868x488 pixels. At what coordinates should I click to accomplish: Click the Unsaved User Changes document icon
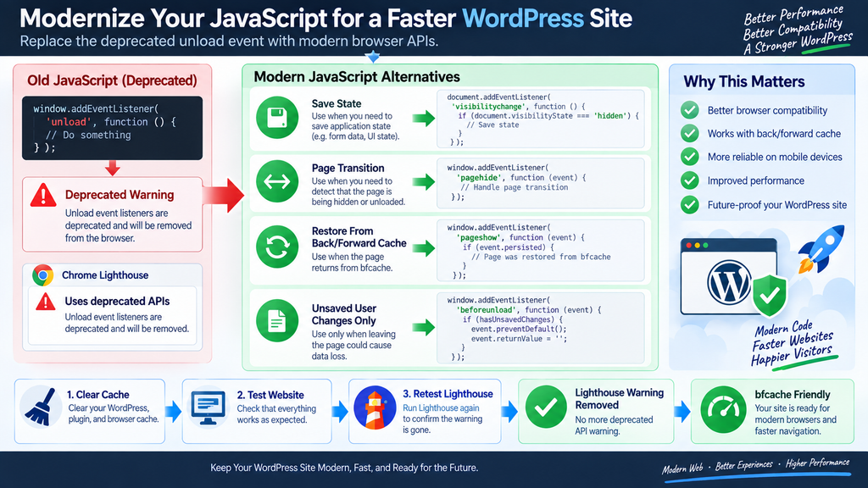click(x=277, y=320)
